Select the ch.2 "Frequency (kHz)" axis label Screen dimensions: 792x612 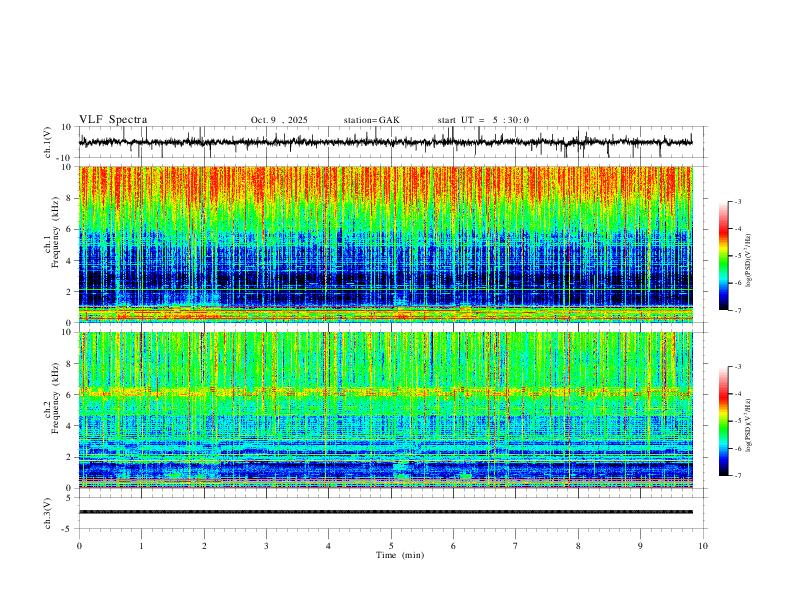(x=55, y=398)
